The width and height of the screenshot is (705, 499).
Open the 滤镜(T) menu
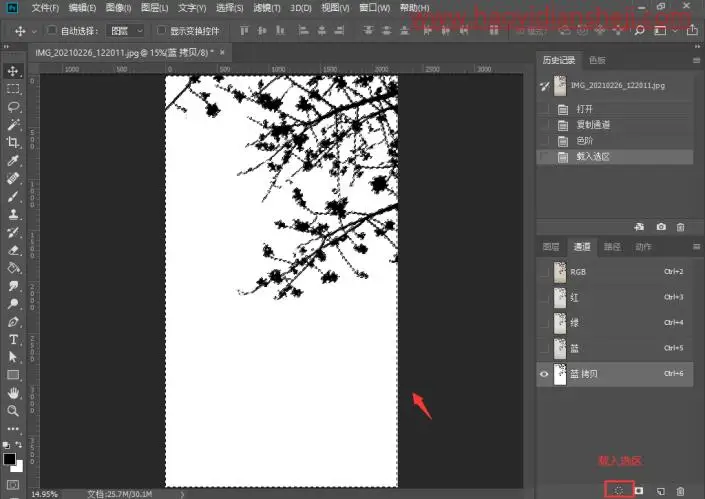(267, 8)
